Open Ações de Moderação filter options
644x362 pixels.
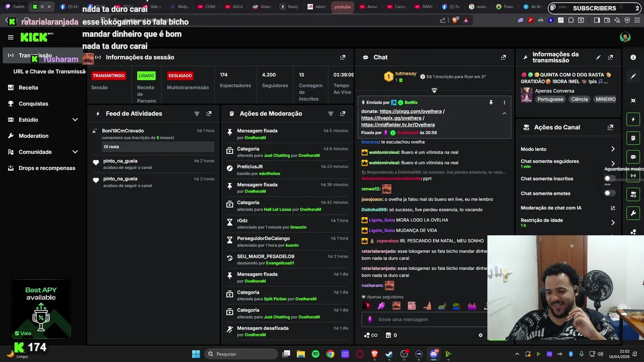pyautogui.click(x=331, y=114)
